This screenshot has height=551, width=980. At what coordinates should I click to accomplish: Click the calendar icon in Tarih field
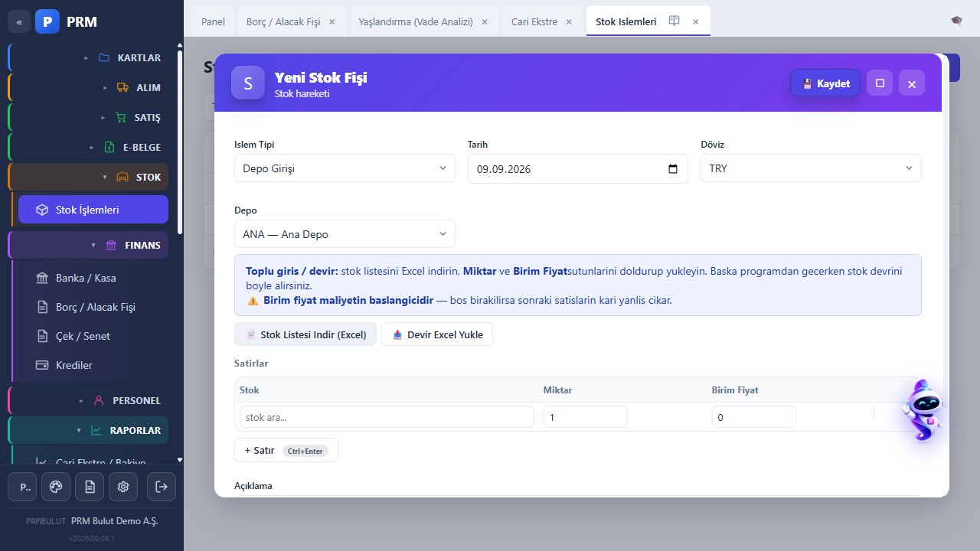(x=673, y=169)
